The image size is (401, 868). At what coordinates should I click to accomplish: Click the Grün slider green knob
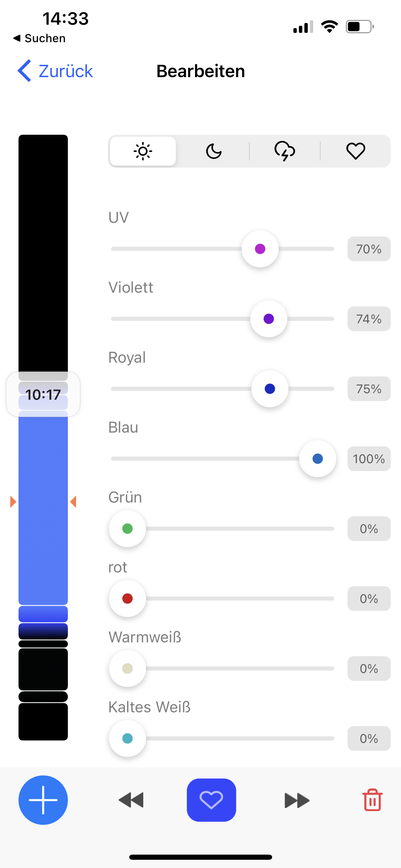127,529
